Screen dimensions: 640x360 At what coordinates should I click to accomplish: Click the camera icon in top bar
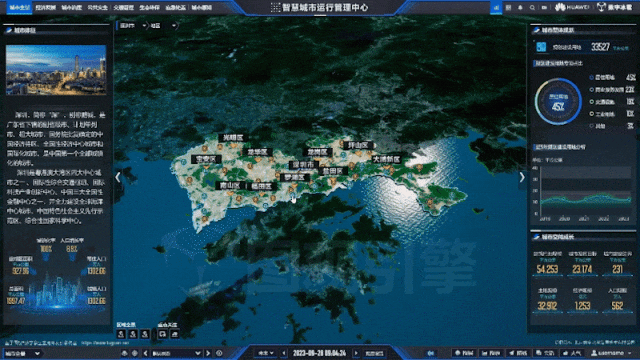544,7
